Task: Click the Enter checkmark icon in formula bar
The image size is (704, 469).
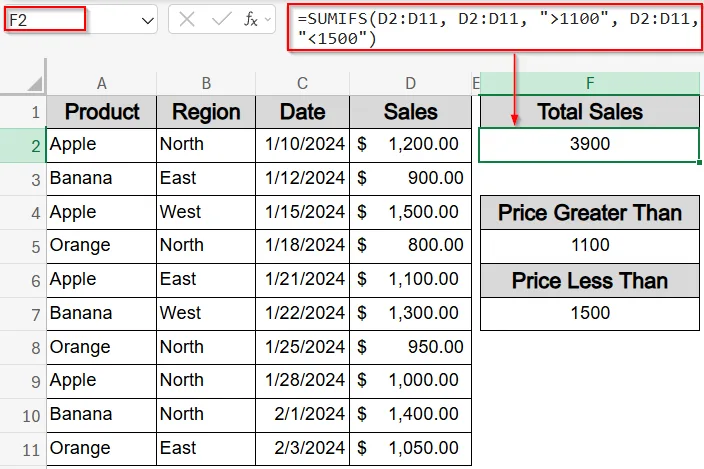Action: [x=221, y=19]
